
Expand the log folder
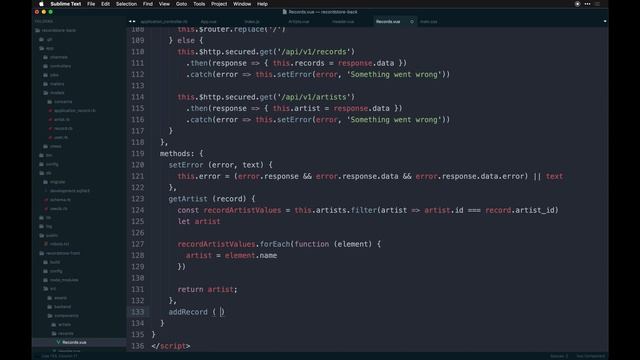coord(46,227)
